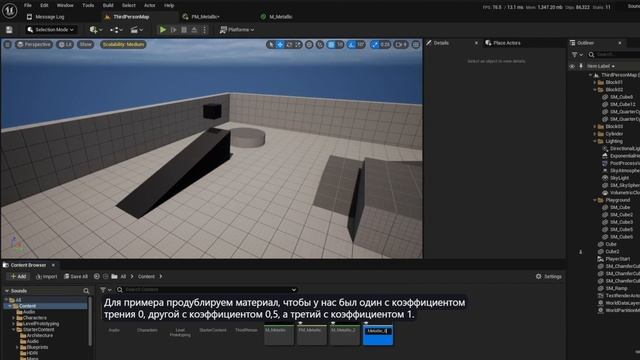640x360 pixels.
Task: Click the Search Content input field
Action: pyautogui.click(x=208, y=290)
